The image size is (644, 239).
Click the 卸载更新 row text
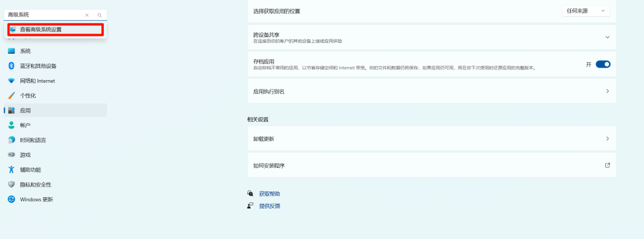[x=264, y=139]
